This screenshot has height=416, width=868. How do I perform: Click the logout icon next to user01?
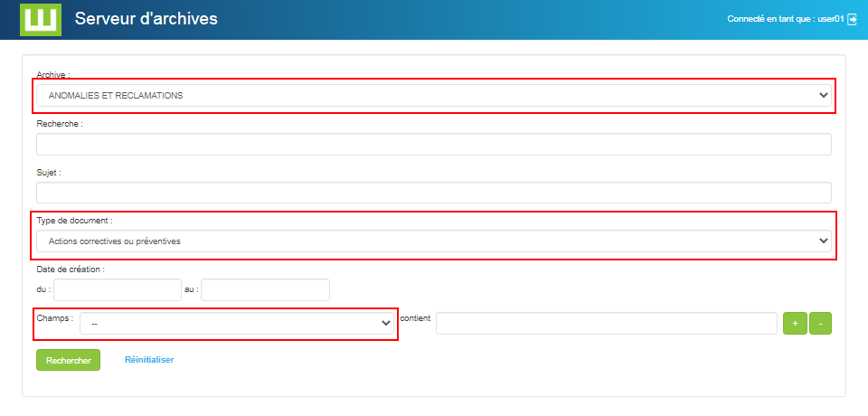point(852,19)
